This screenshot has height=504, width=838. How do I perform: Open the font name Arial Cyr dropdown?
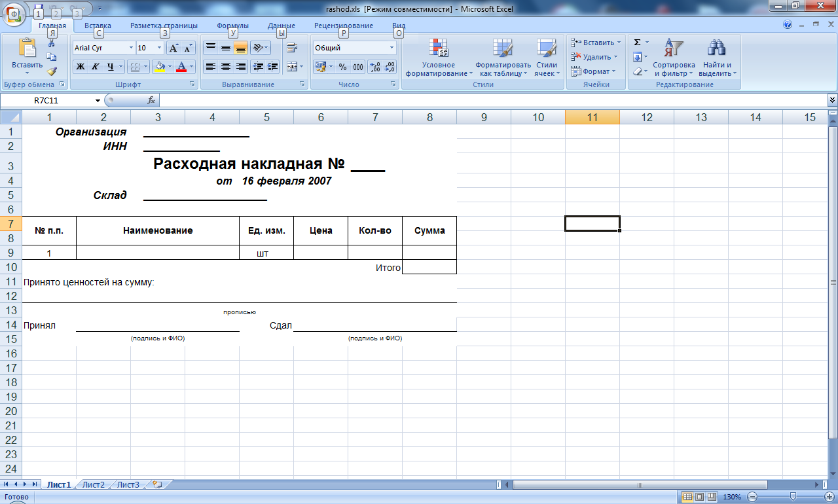pyautogui.click(x=130, y=48)
